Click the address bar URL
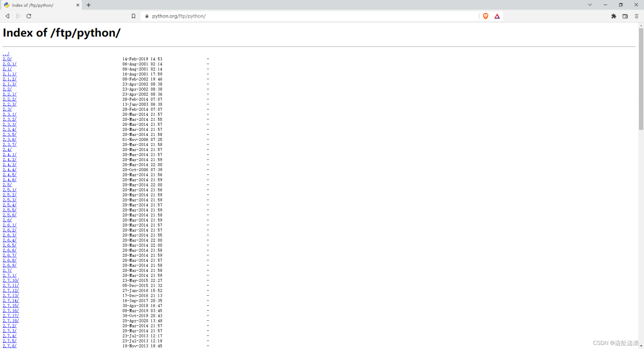 179,16
